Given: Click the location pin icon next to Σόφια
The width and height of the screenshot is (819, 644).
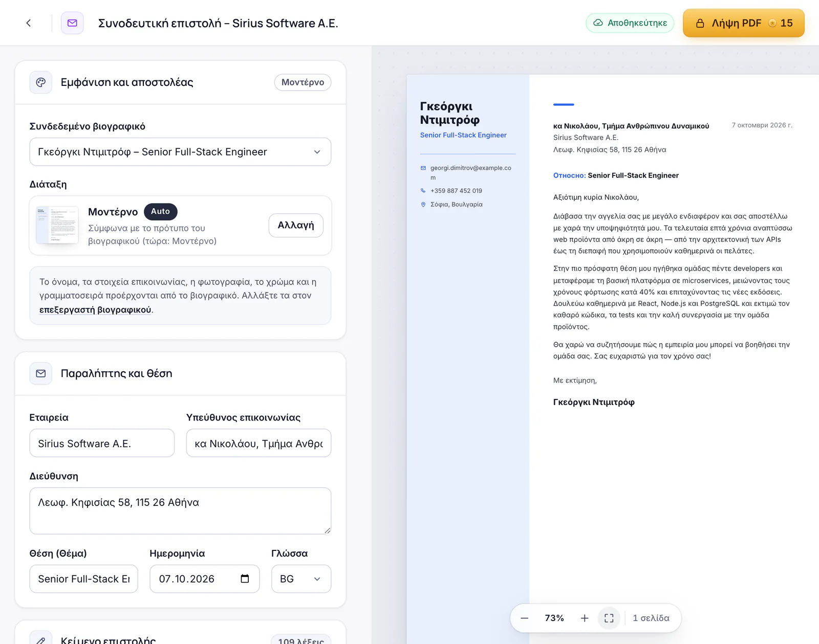Looking at the screenshot, I should click(423, 204).
